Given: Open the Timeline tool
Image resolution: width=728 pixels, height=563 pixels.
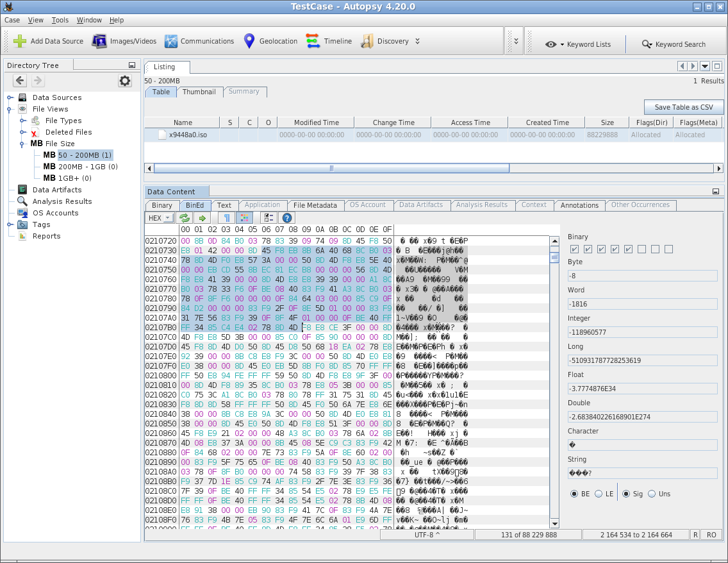Looking at the screenshot, I should [329, 41].
